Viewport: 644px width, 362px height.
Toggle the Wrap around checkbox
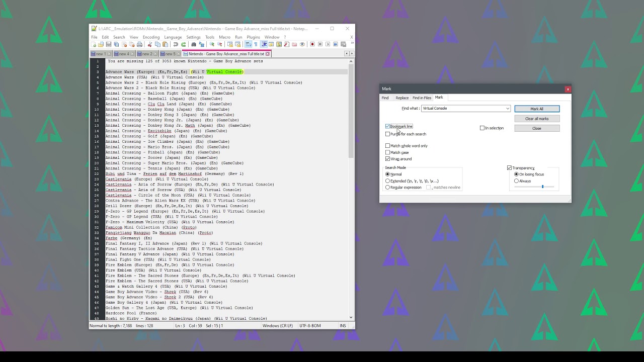pyautogui.click(x=387, y=159)
